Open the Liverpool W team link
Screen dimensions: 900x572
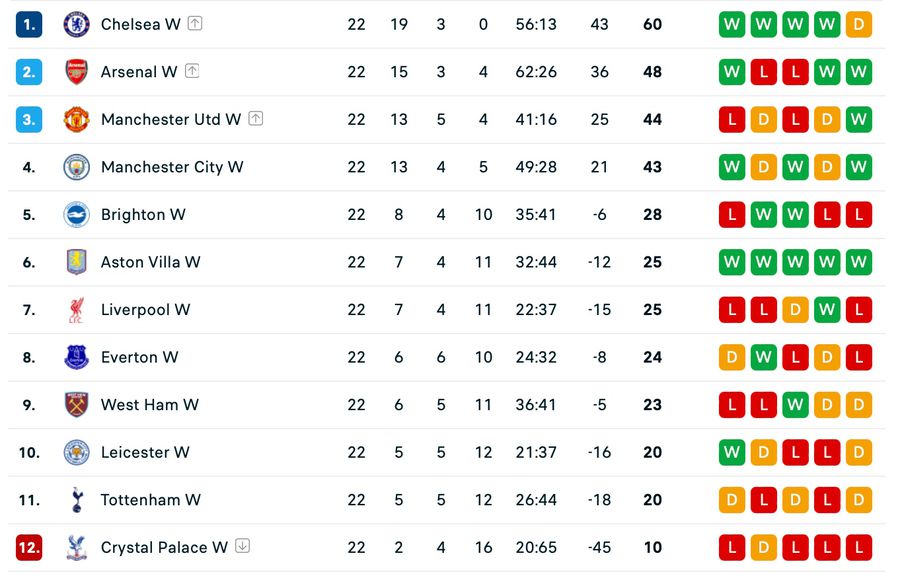(x=145, y=310)
